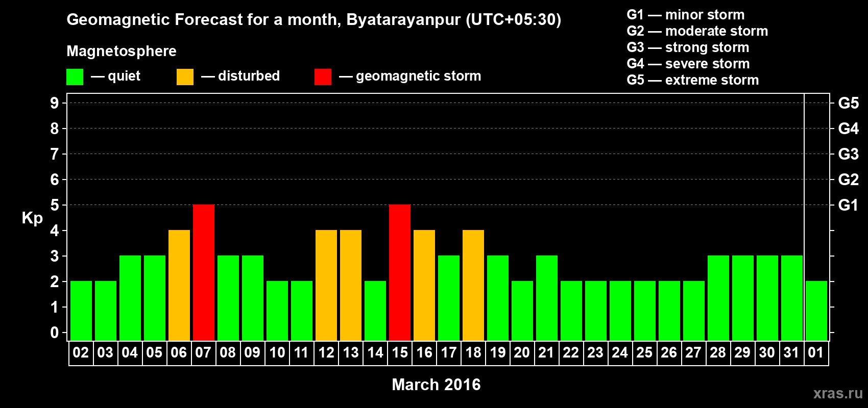This screenshot has height=408, width=868.
Task: Click the green bar for day 04
Action: click(x=130, y=298)
